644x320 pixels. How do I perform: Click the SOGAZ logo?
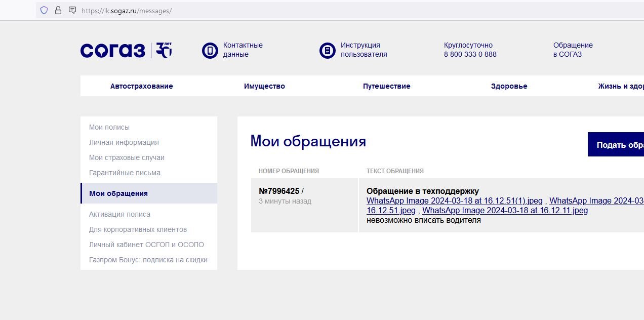point(126,50)
